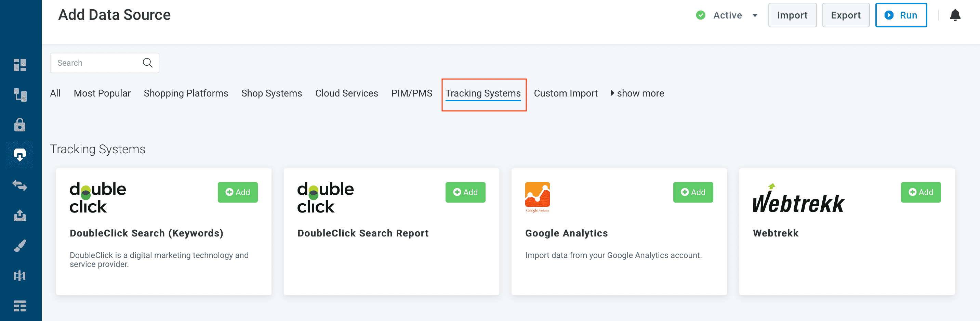The width and height of the screenshot is (980, 321).
Task: Click the search magnifier icon
Action: pyautogui.click(x=148, y=63)
